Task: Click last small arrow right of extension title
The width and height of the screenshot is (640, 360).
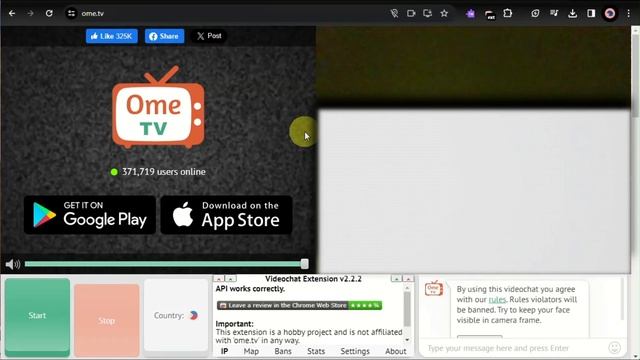Action: coord(408,279)
